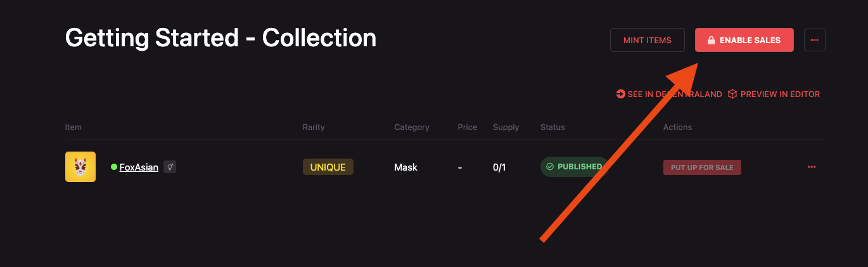Click the Rarity column header
The image size is (868, 267).
click(314, 127)
